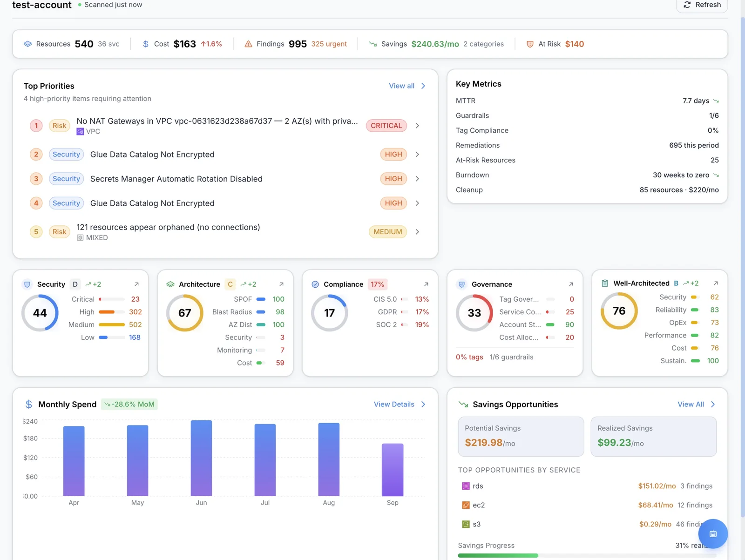The width and height of the screenshot is (745, 560).
Task: Click the Security score 44 gauge
Action: point(40,313)
